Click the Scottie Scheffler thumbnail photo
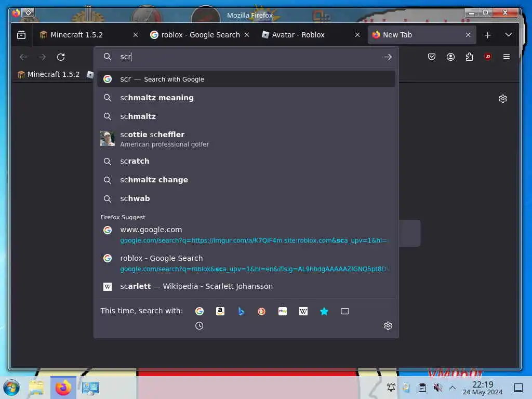The image size is (532, 399). click(x=107, y=139)
